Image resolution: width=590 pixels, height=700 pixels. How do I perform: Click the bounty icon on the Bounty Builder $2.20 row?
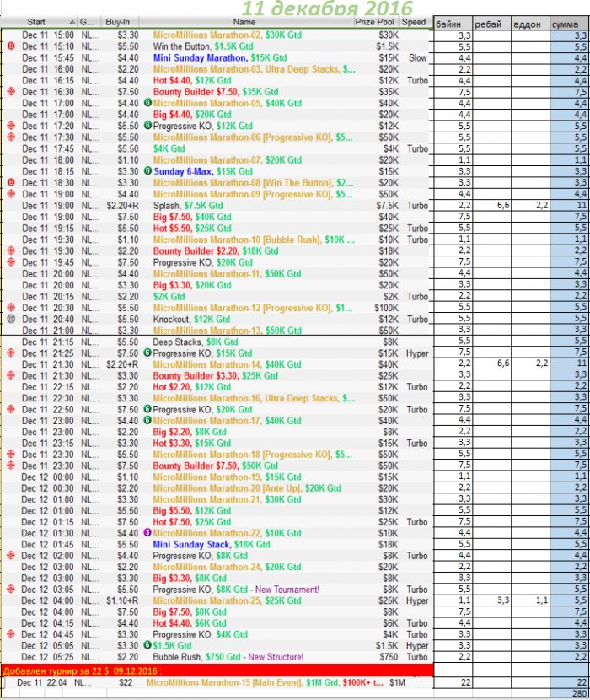[x=11, y=250]
